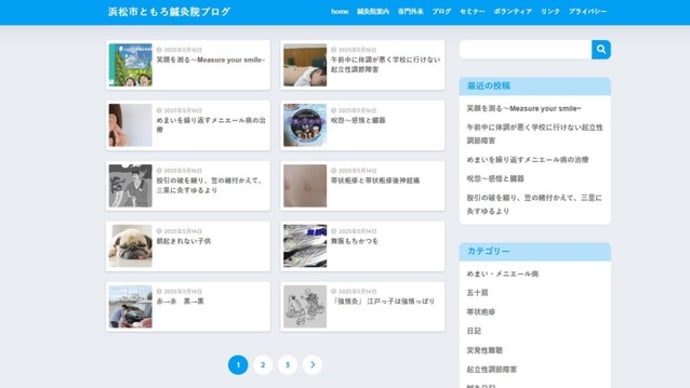
Task: Open the セミナー menu item
Action: point(472,12)
